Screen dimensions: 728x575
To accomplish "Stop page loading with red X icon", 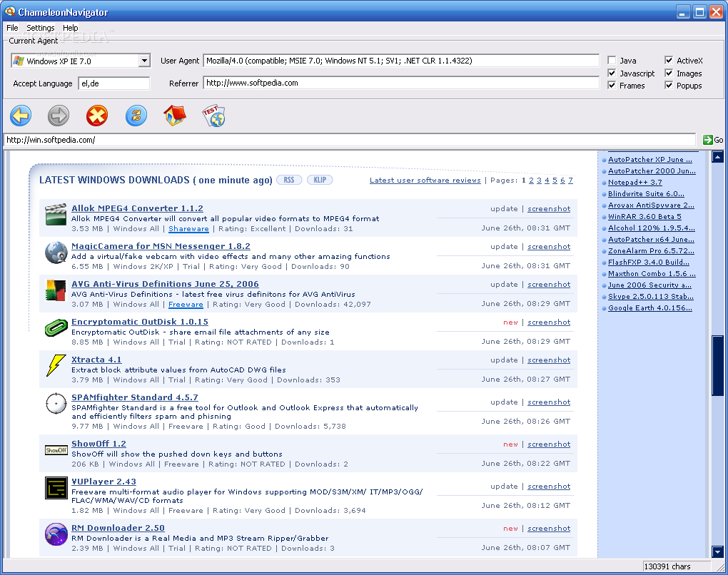I will coord(97,116).
